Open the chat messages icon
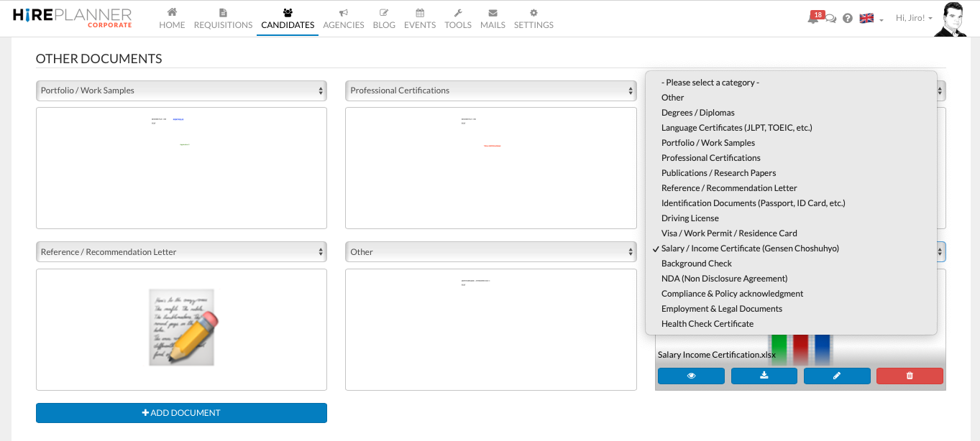980x441 pixels. (x=830, y=19)
